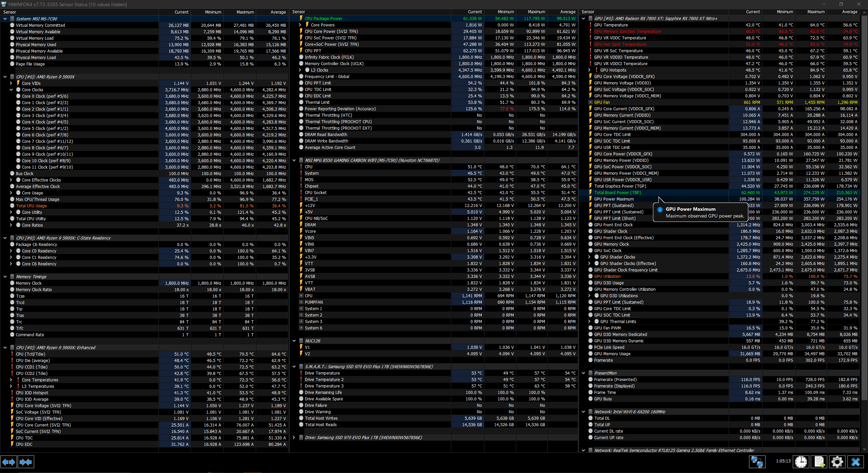
Task: Collapse the NUC126 sensor group
Action: tap(294, 341)
